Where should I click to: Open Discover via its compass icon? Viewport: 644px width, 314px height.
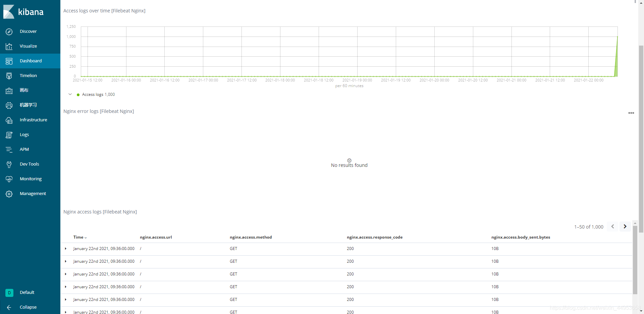(x=9, y=32)
